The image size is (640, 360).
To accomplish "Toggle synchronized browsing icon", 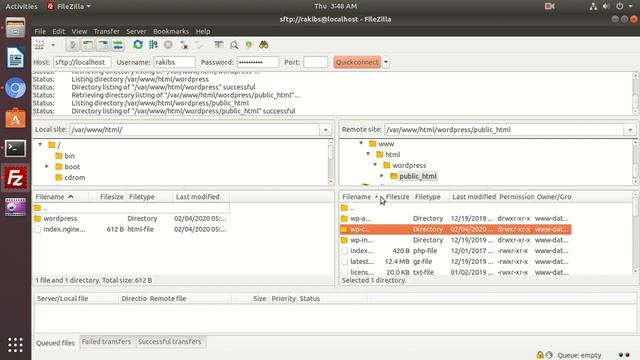I will 249,45.
